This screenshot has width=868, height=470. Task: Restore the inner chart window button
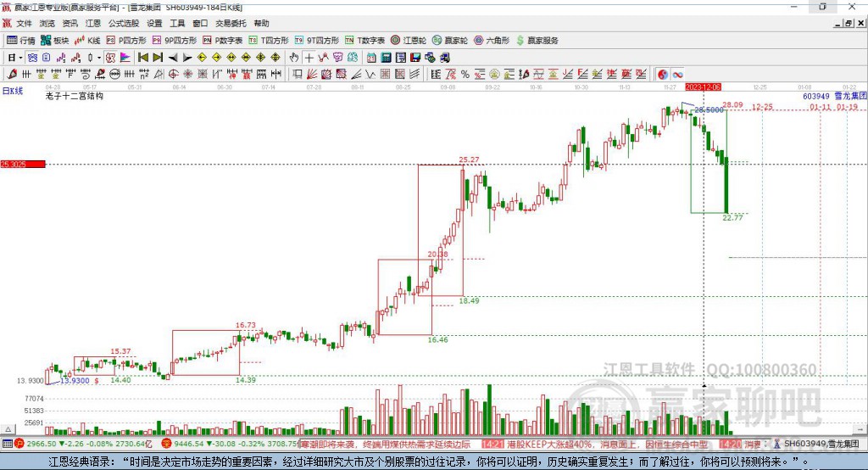click(849, 23)
